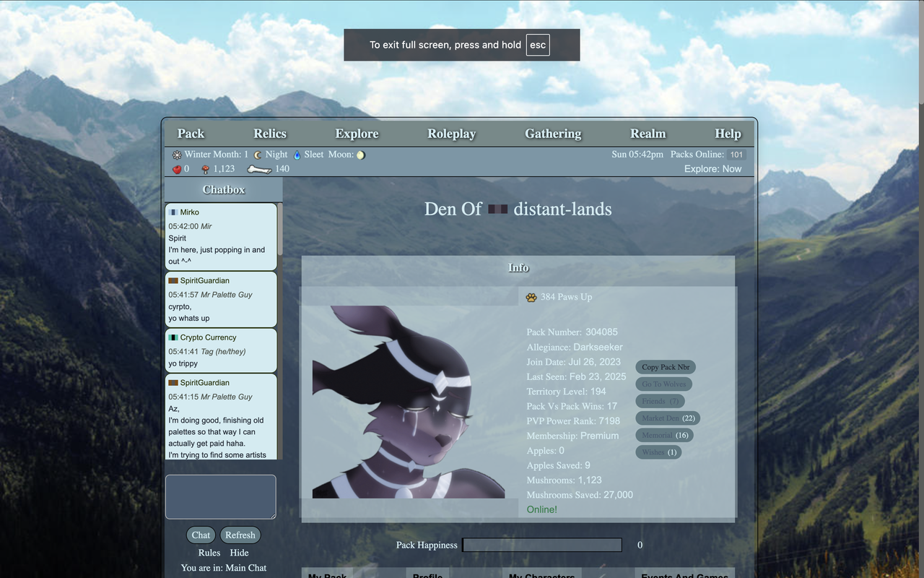Click the Pack Happiness progress bar
Image resolution: width=924 pixels, height=578 pixels.
(541, 545)
